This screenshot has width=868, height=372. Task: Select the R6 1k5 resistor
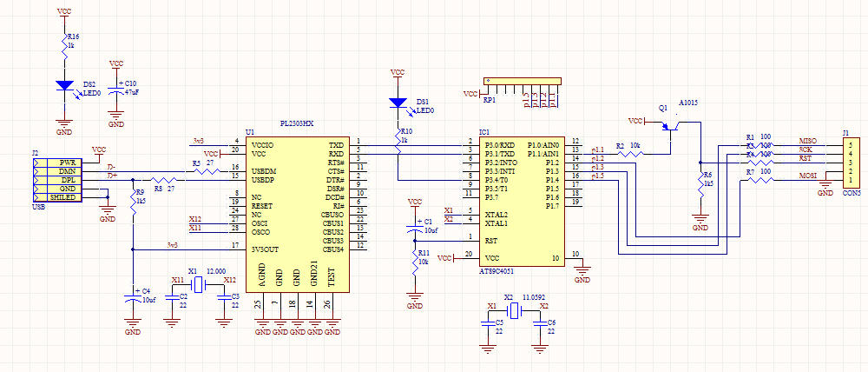pyautogui.click(x=700, y=183)
